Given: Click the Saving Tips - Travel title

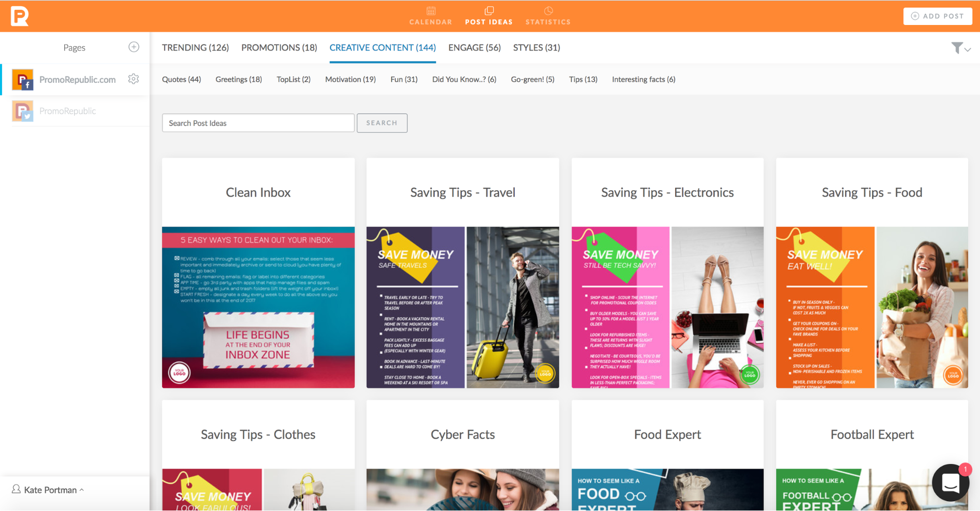Looking at the screenshot, I should coord(463,192).
